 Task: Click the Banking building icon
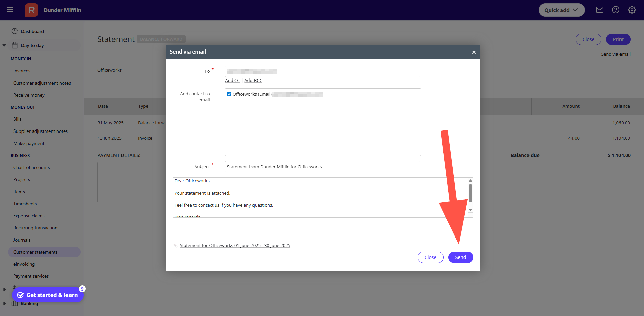[14, 303]
